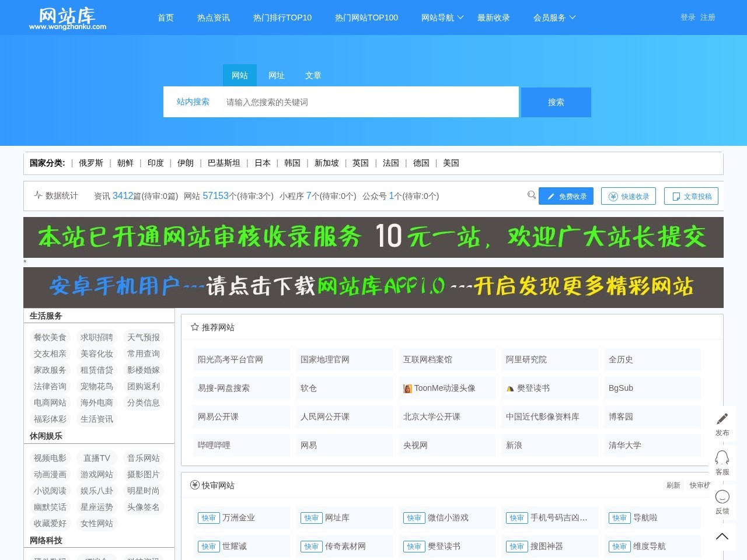
Task: Open the 站内搜索 search scope selector
Action: (x=193, y=101)
